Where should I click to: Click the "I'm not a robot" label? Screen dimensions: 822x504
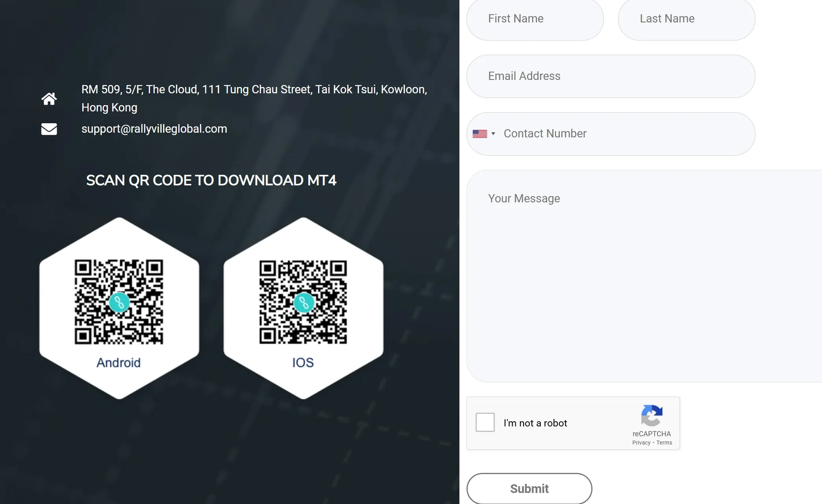pos(535,423)
